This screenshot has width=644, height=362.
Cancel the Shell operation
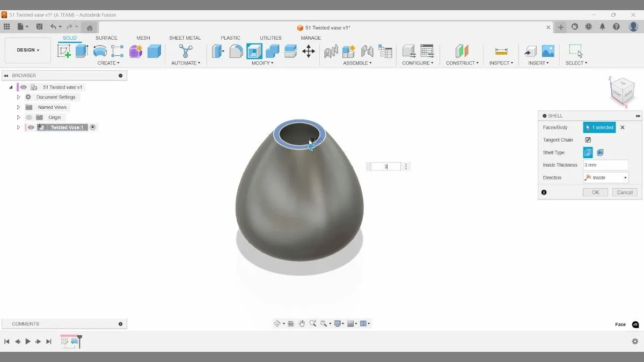click(624, 192)
